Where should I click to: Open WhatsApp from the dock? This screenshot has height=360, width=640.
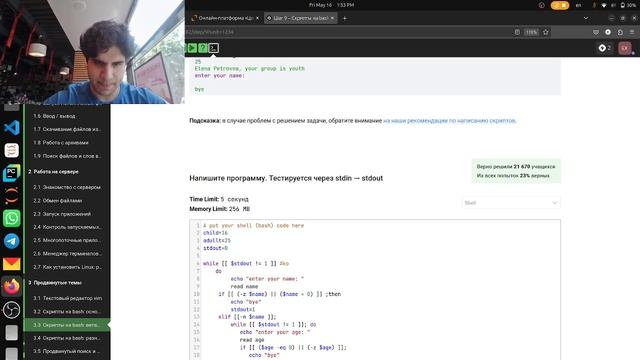(x=11, y=218)
